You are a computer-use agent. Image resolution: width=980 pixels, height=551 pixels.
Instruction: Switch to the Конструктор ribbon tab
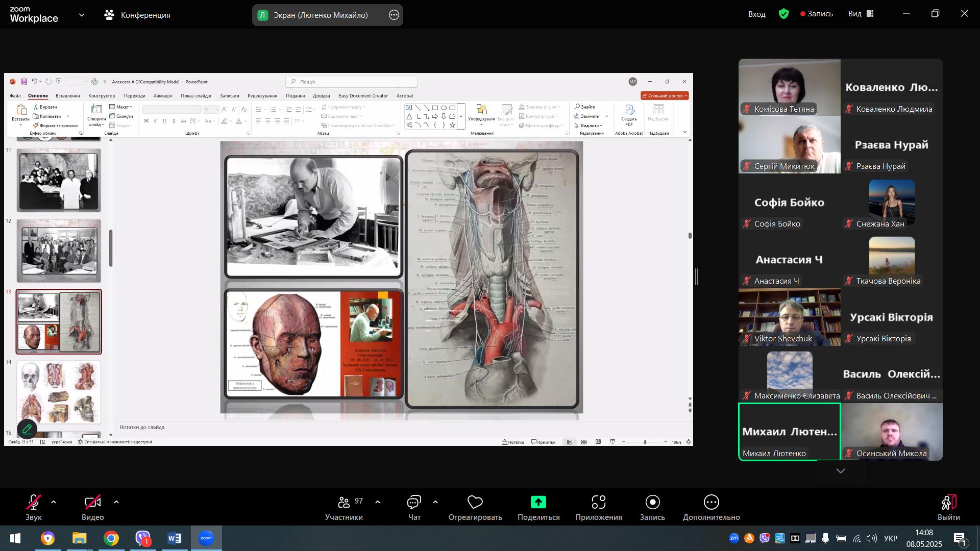coord(102,95)
